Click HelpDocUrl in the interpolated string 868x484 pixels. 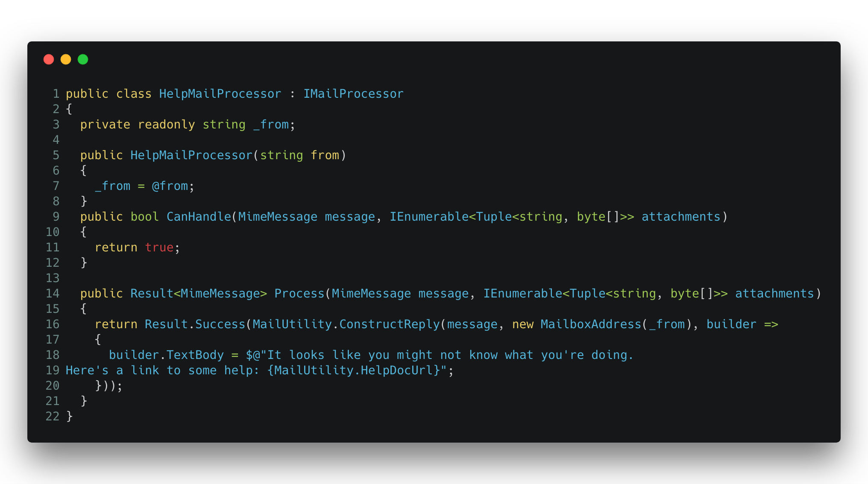point(397,370)
